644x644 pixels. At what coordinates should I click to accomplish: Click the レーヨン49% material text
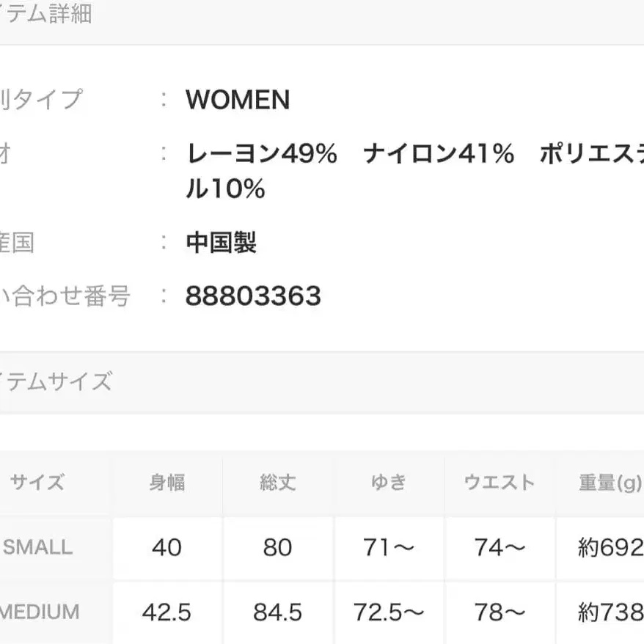(x=262, y=155)
